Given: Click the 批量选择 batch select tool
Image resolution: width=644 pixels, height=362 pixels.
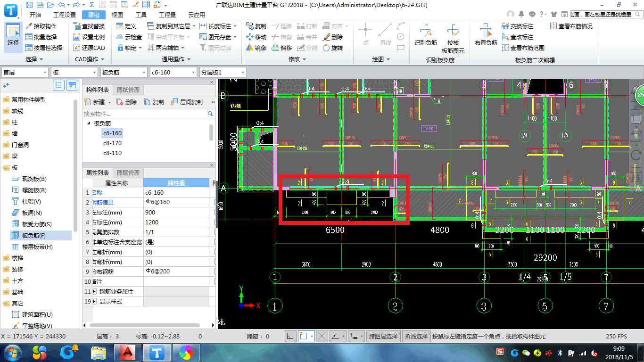Looking at the screenshot, I should coord(41,37).
